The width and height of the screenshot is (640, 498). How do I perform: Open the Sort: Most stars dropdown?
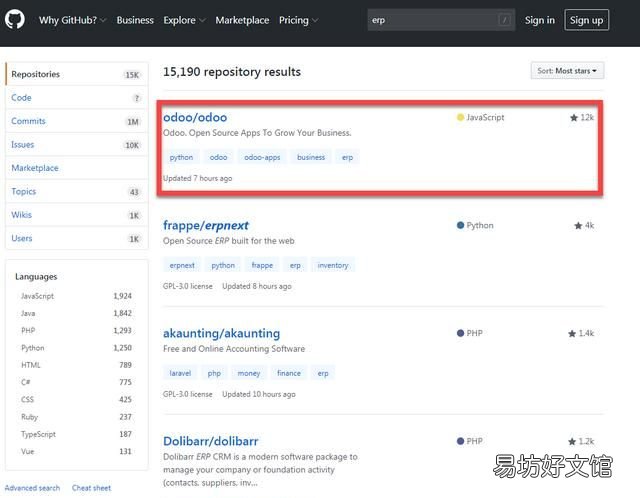pos(567,71)
